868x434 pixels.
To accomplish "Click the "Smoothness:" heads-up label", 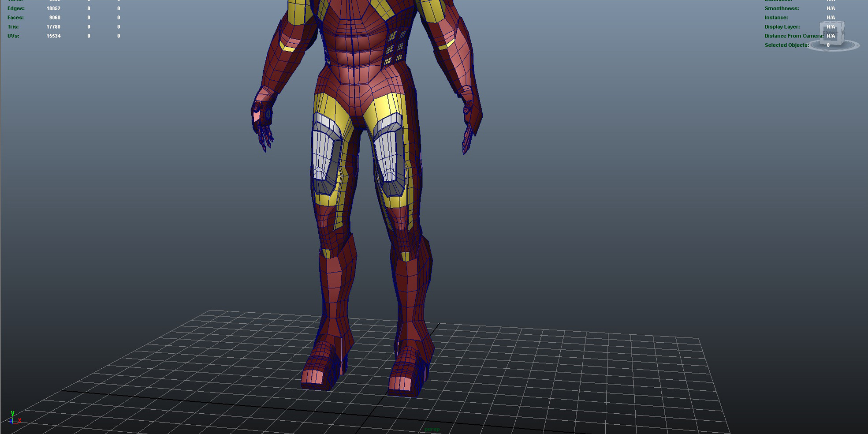I will point(782,8).
